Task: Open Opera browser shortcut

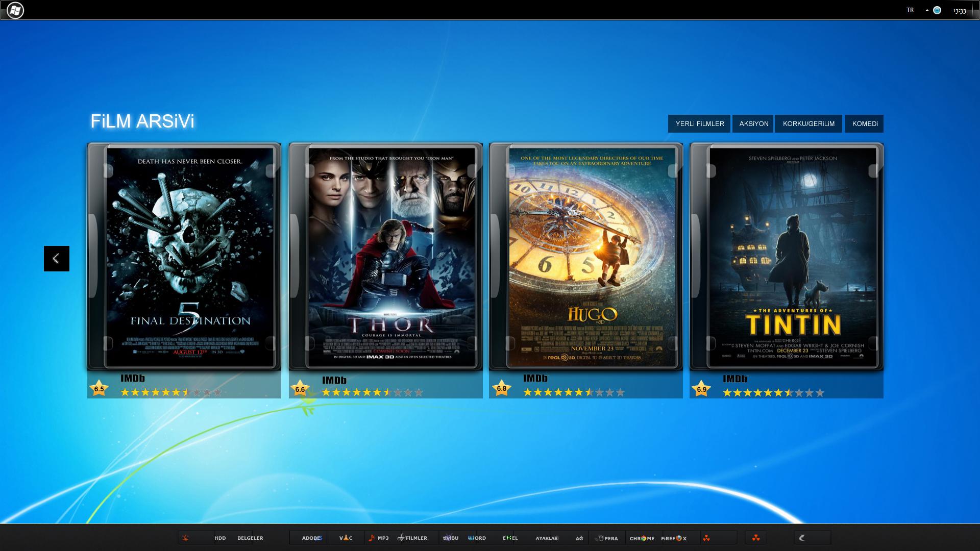Action: pyautogui.click(x=607, y=538)
